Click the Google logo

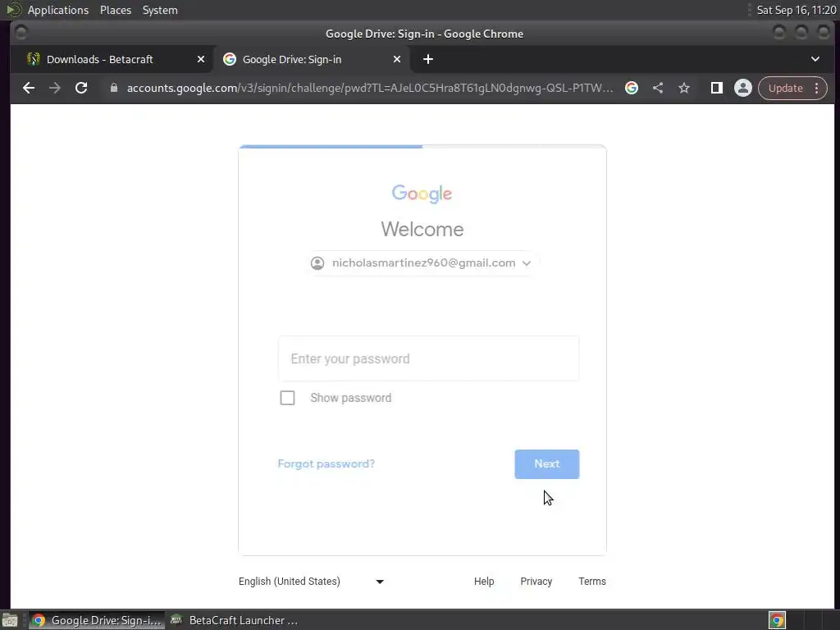point(422,194)
